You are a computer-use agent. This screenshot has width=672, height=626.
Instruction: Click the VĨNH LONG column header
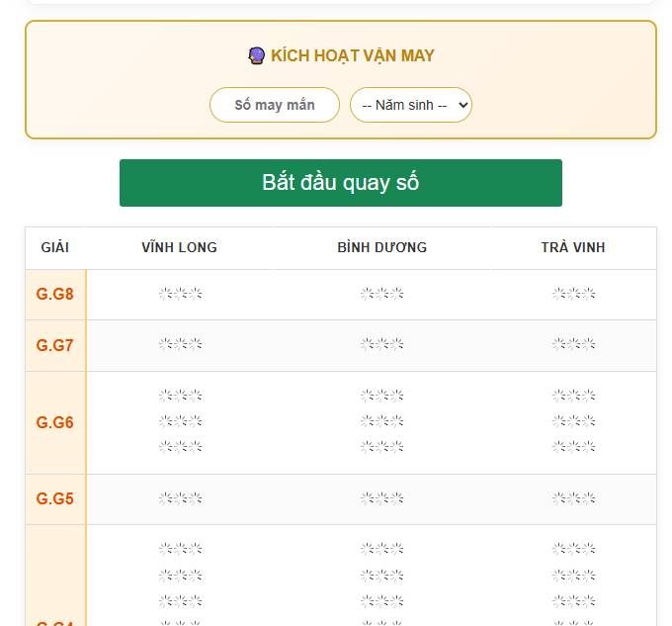(180, 247)
